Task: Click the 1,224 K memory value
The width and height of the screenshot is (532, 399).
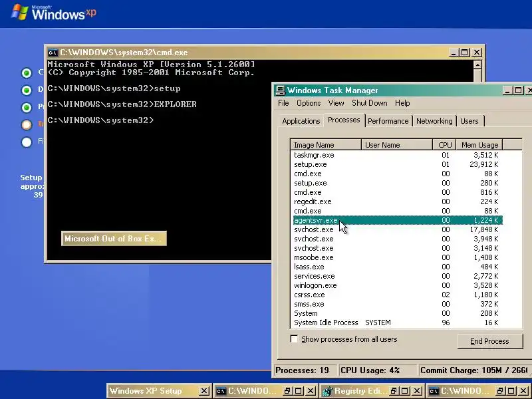Action: point(486,220)
